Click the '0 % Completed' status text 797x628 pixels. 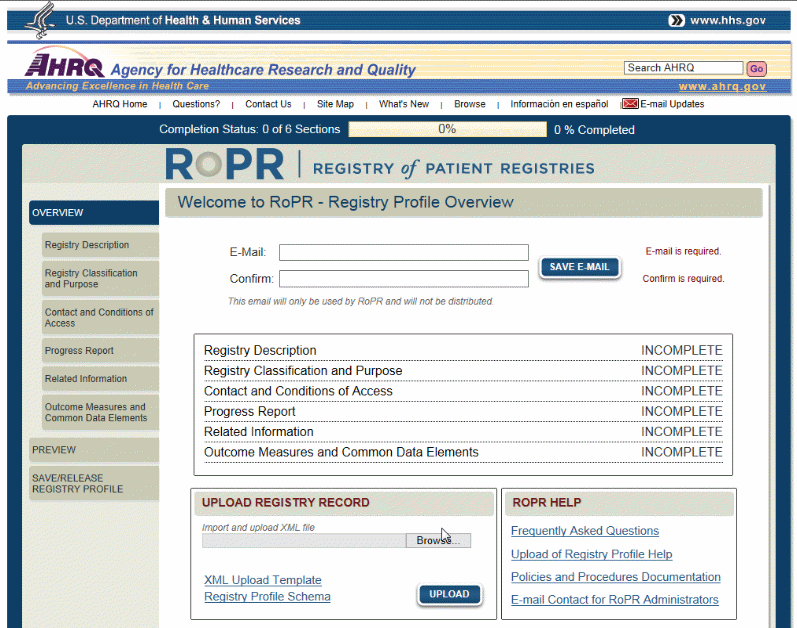click(594, 130)
